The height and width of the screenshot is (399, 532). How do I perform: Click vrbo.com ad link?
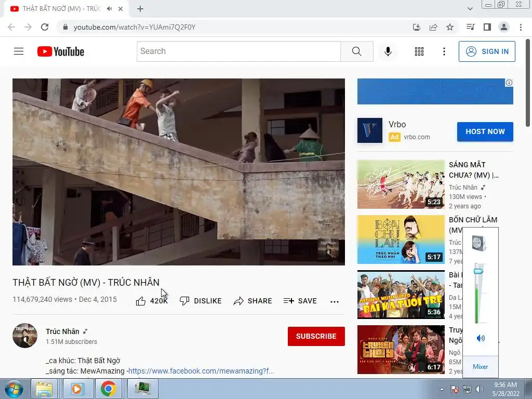[417, 137]
